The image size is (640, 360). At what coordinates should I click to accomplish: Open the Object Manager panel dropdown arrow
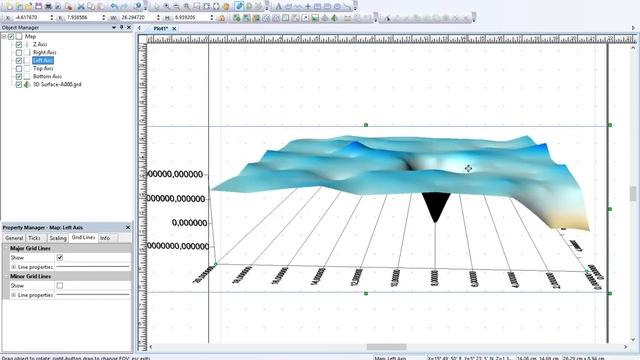[113, 27]
